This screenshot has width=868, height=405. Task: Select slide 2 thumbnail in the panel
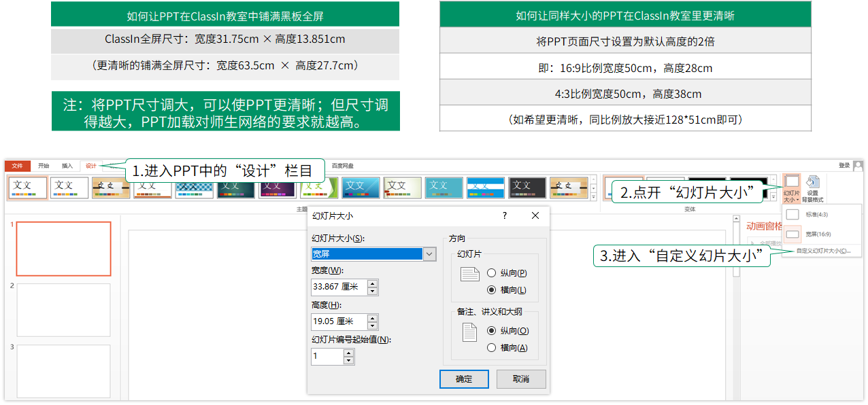[64, 310]
